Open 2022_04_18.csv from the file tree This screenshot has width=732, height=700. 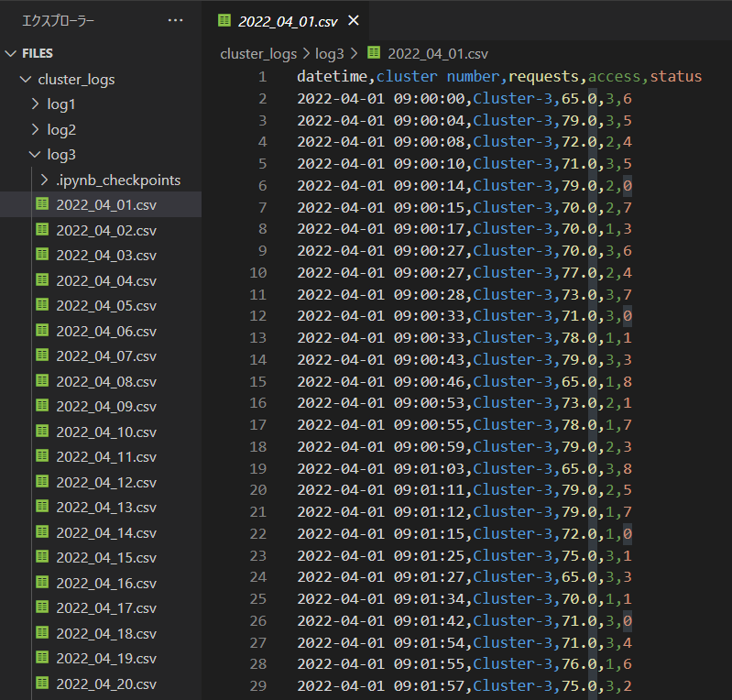106,633
